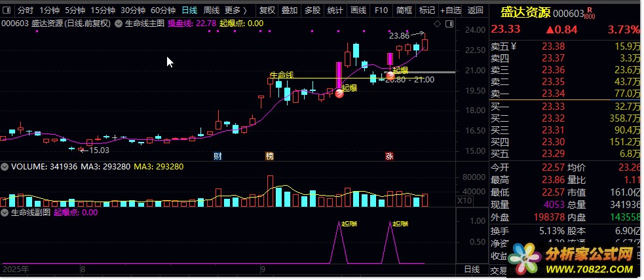Click the 买四 price 23.30 row
The width and height of the screenshot is (644, 280).
pos(565,142)
